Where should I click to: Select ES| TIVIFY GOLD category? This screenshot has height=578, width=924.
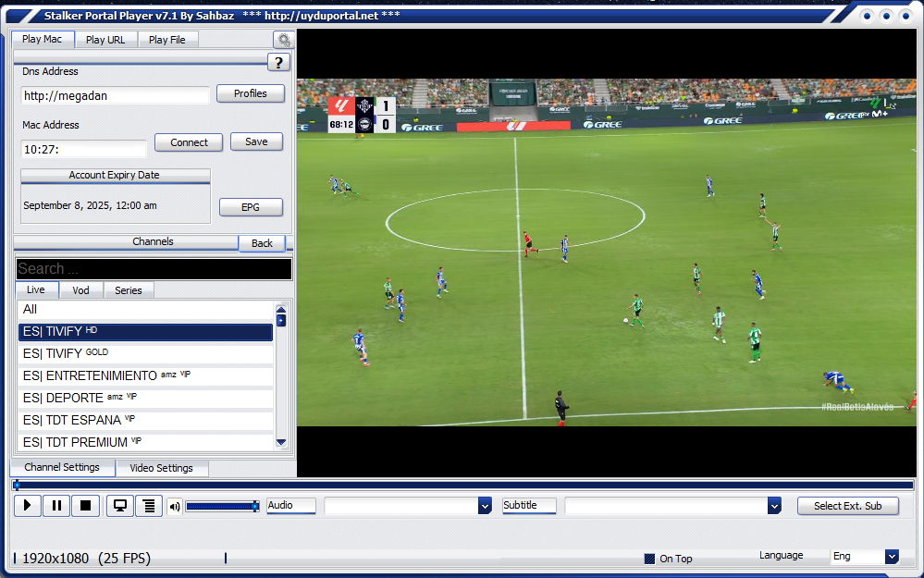point(145,353)
